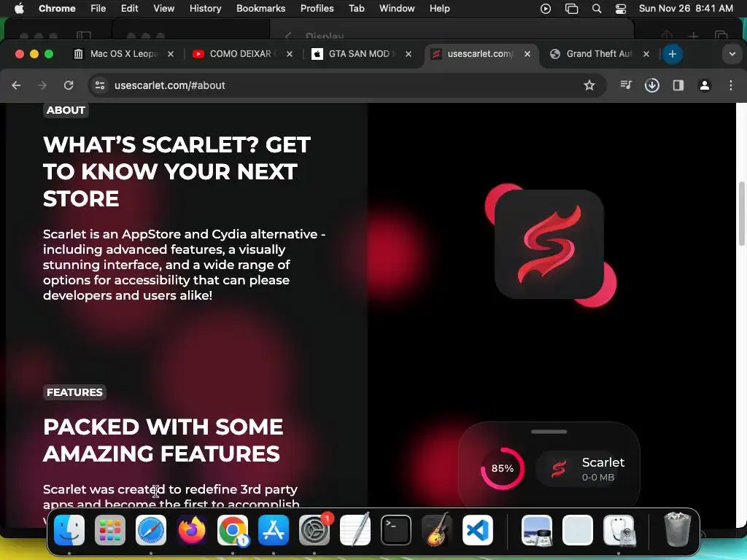Open Visual Studio Code from the Dock

pos(478,530)
